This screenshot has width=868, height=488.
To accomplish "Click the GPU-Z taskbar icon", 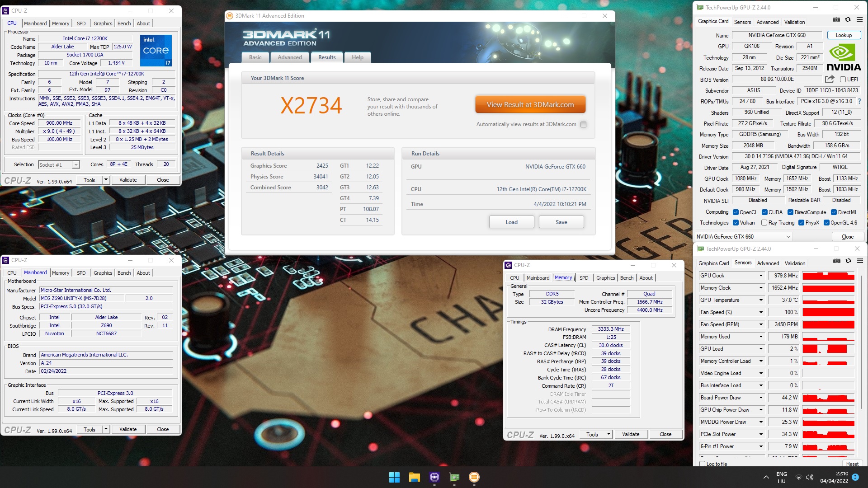I will pos(454,477).
